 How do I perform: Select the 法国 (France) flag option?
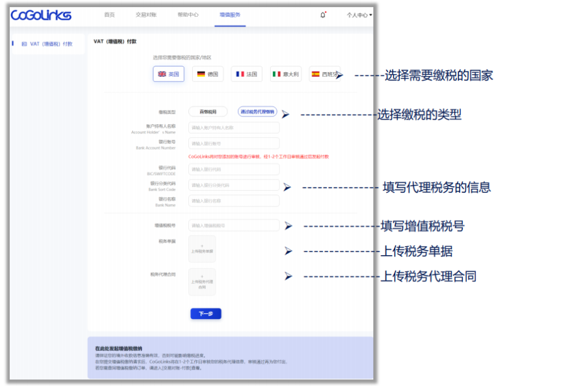[245, 74]
